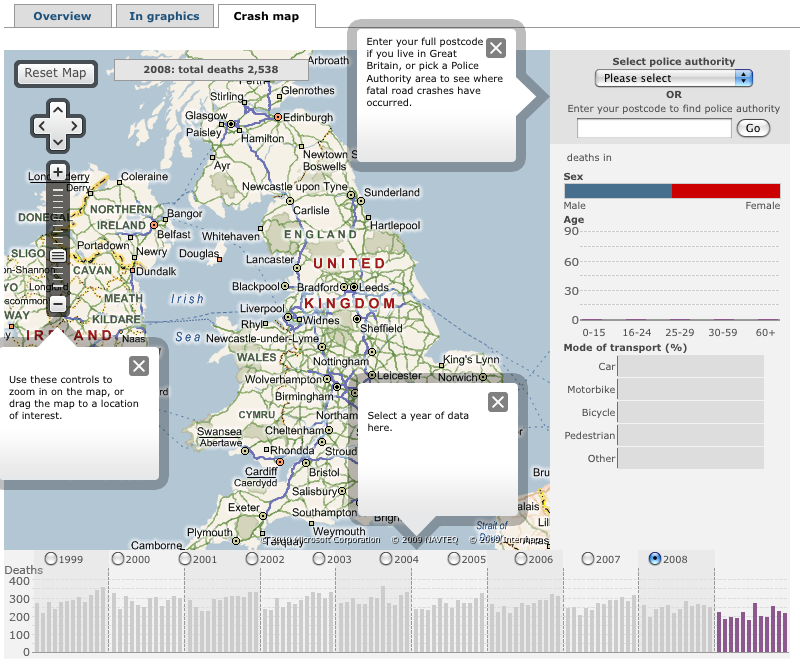
Task: Pan the map down with the arrow control
Action: pyautogui.click(x=58, y=142)
